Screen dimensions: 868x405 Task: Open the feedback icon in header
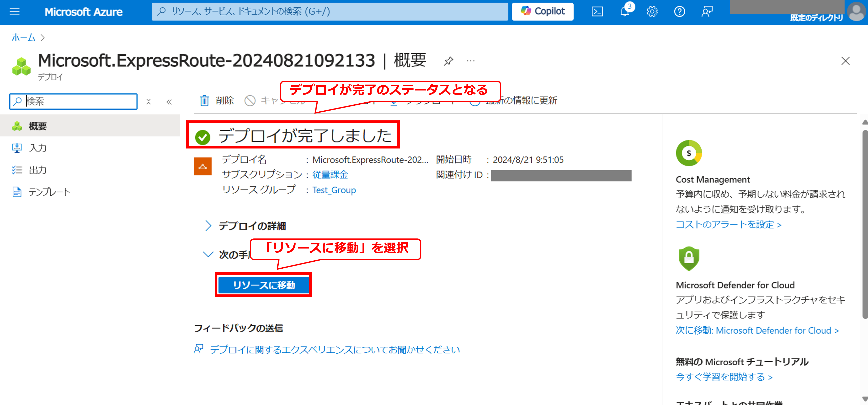coord(707,12)
